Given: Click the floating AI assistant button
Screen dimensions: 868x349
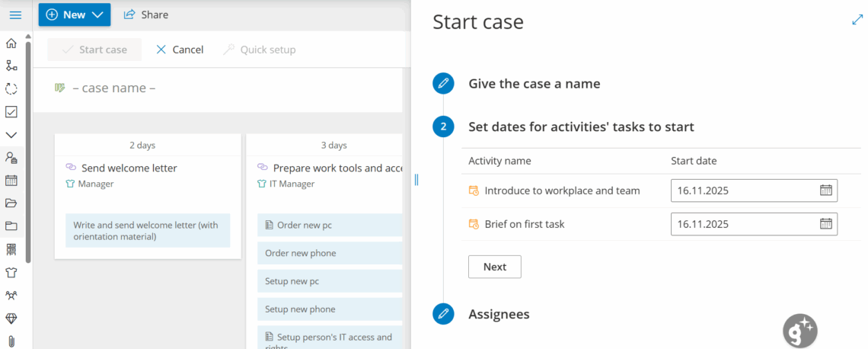Looking at the screenshot, I should (799, 331).
